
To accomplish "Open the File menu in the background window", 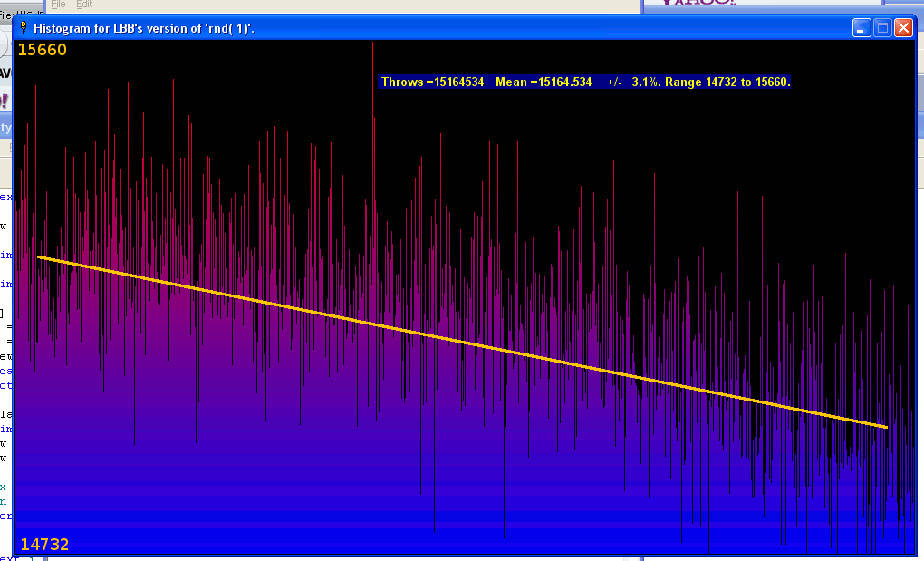I will tap(58, 5).
